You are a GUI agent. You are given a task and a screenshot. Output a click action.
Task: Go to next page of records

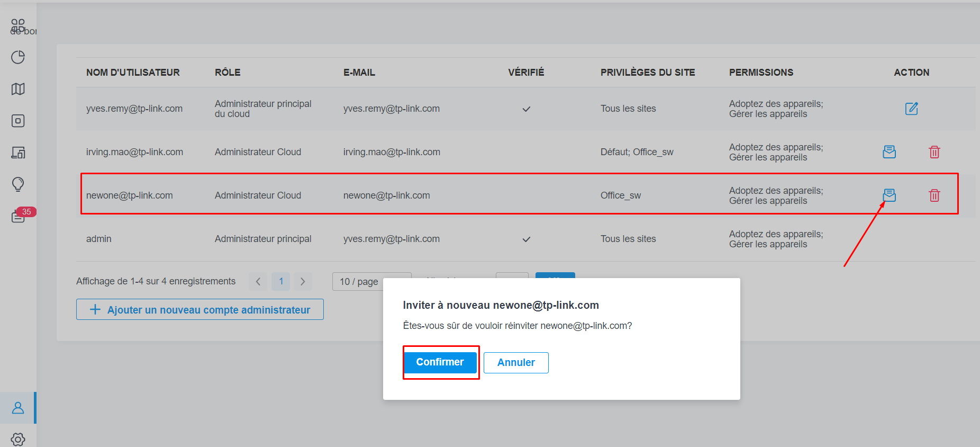(303, 281)
